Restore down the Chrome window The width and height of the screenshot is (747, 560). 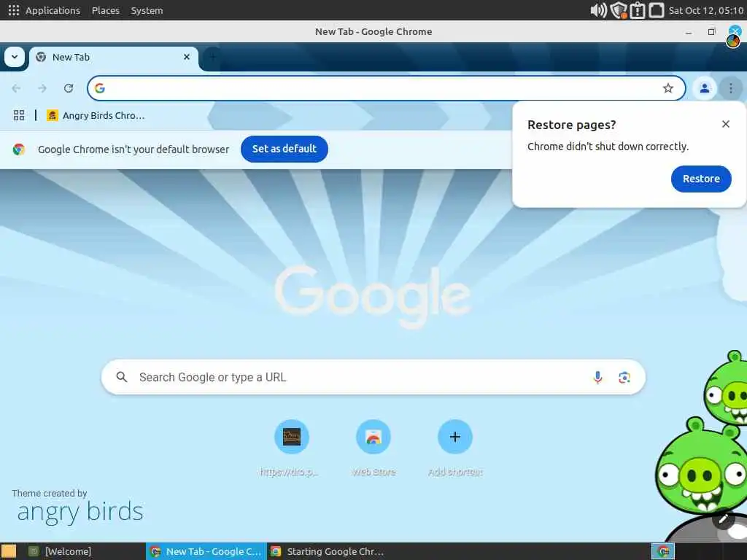coord(711,32)
